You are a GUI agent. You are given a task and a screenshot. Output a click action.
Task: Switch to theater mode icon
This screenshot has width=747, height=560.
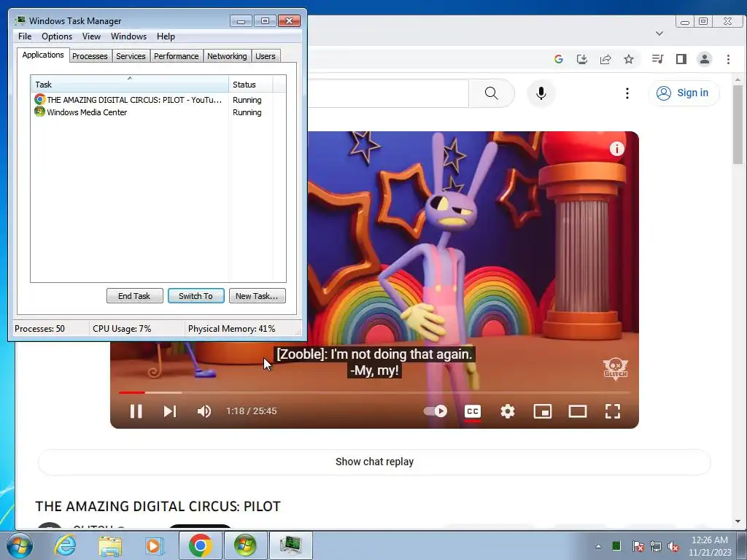(578, 411)
